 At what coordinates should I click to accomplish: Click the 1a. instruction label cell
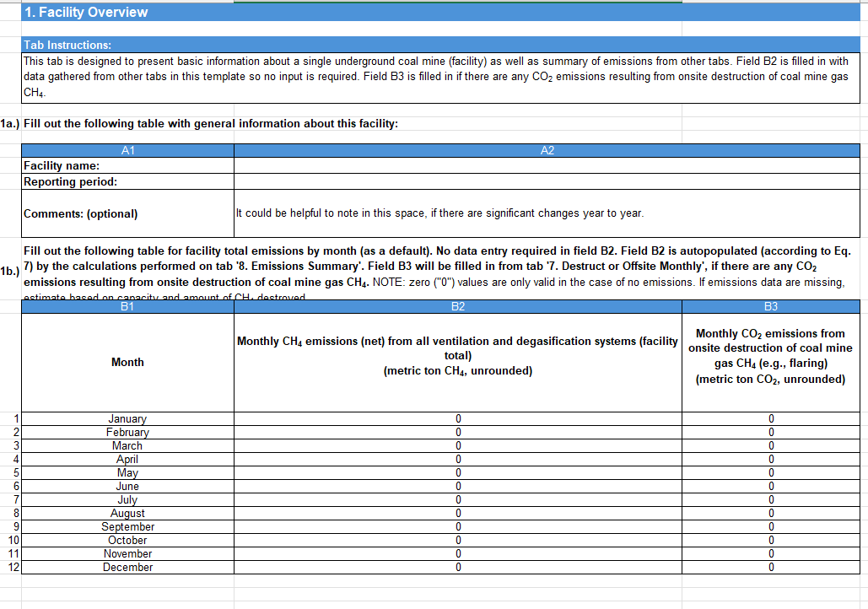pyautogui.click(x=8, y=123)
